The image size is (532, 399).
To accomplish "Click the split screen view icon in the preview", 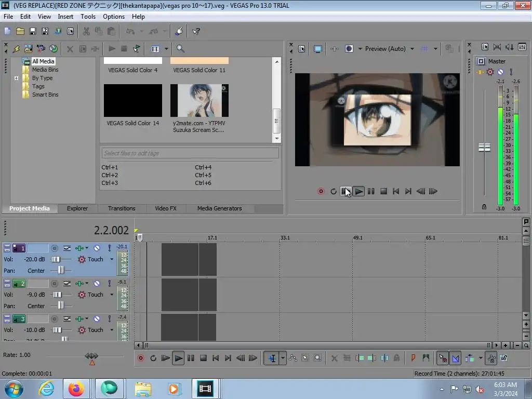I will coord(349,49).
